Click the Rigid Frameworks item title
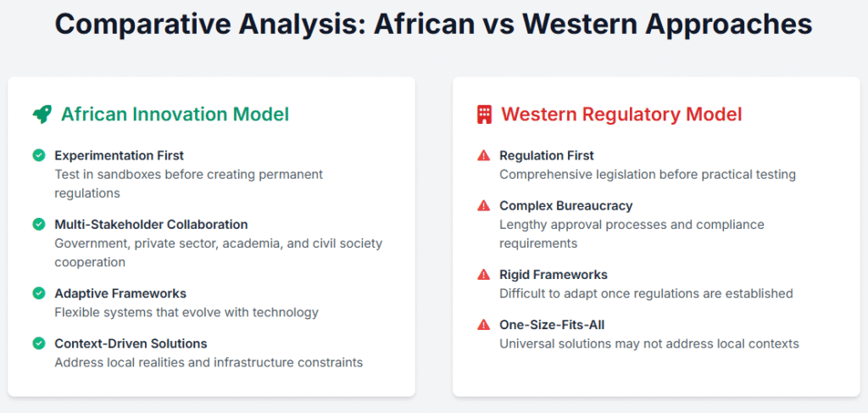The image size is (868, 413). 554,275
